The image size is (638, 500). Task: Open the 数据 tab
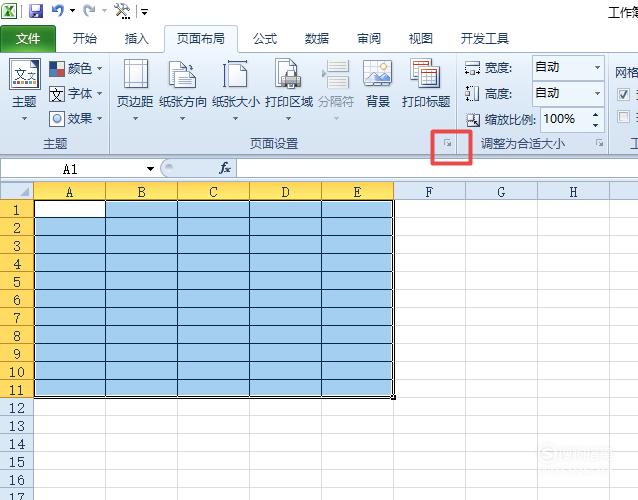(x=317, y=39)
